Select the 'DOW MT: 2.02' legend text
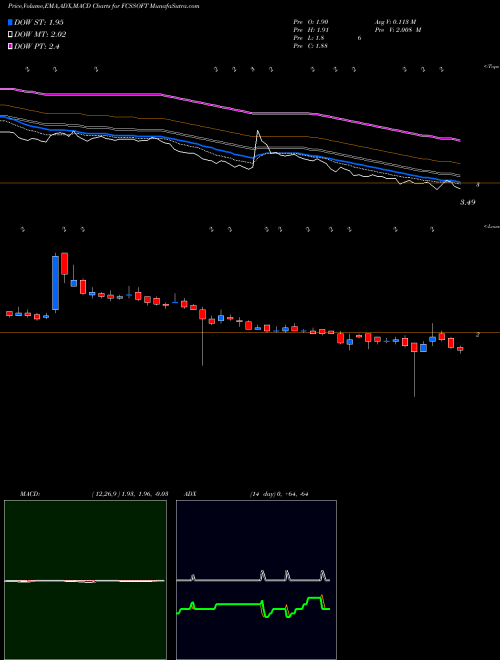500x660 pixels. click(x=40, y=35)
